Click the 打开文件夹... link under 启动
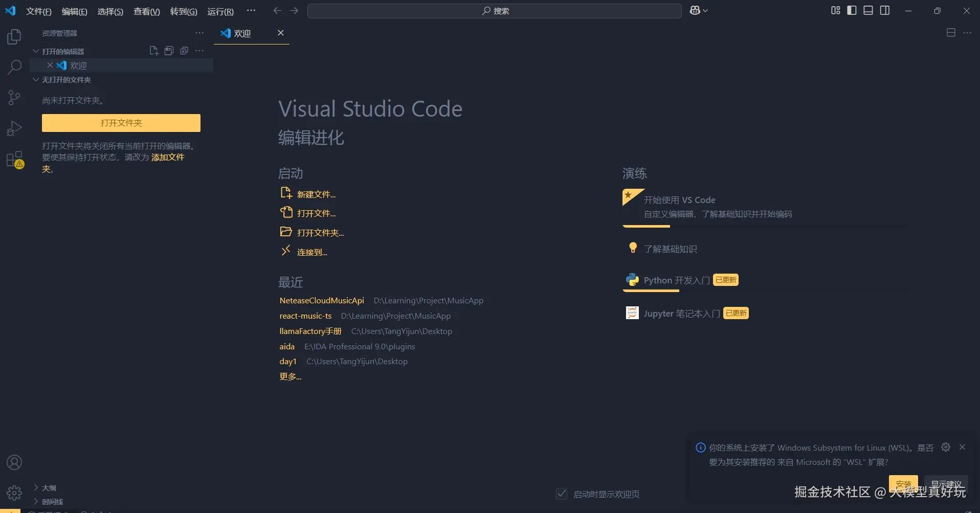This screenshot has width=980, height=513. pos(312,232)
